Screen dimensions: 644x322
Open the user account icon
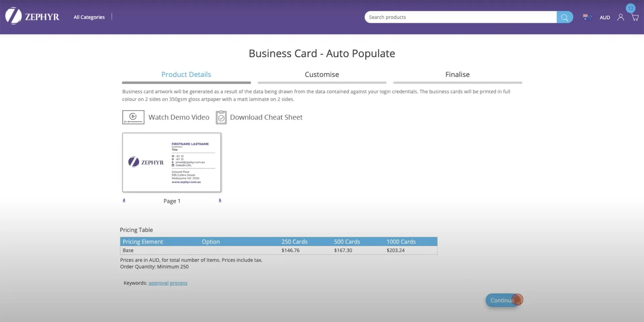(621, 17)
